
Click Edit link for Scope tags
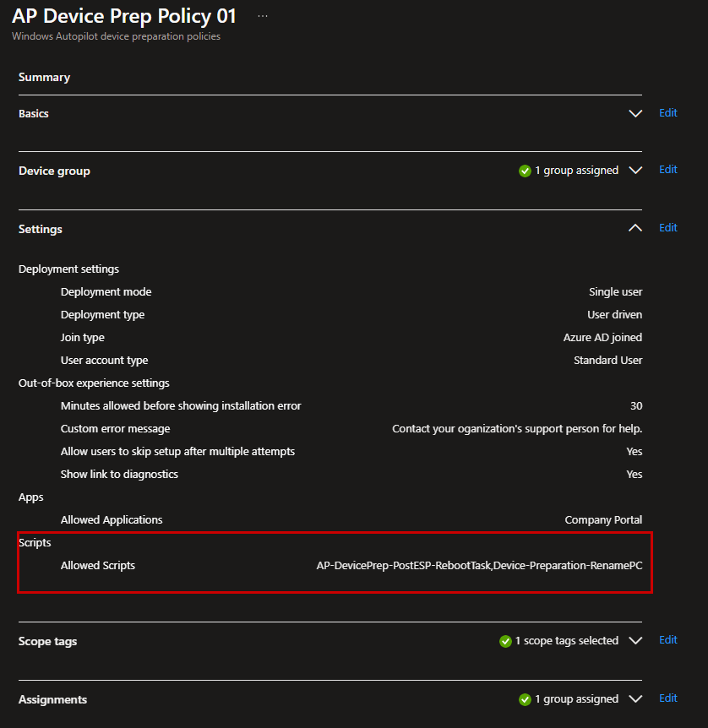coord(667,640)
